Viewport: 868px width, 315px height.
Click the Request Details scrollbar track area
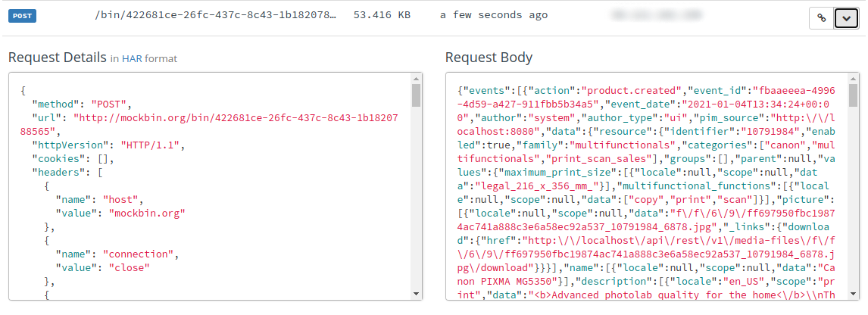[417, 198]
